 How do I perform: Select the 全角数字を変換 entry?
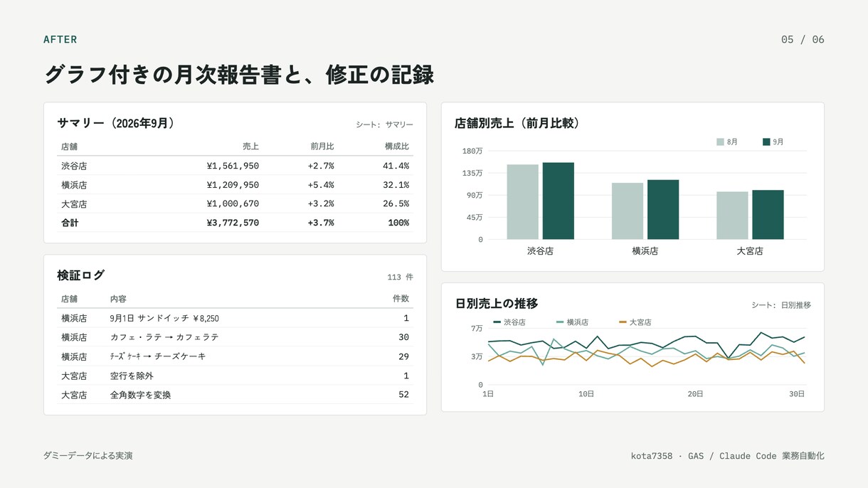click(140, 395)
